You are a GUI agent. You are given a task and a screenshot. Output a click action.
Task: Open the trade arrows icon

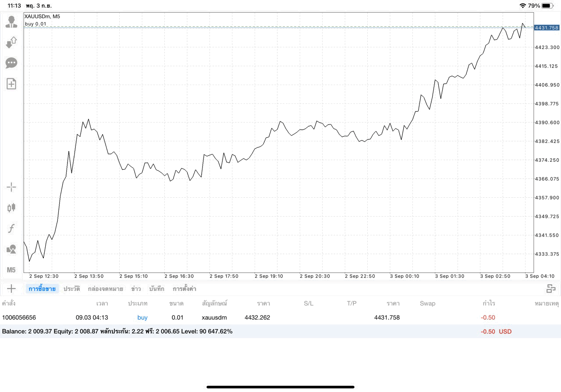pos(11,43)
